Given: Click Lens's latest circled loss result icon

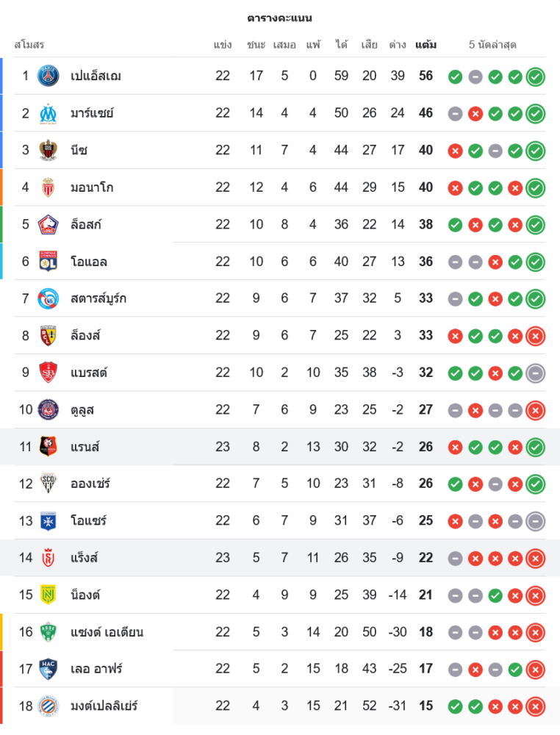Looking at the screenshot, I should [x=536, y=336].
